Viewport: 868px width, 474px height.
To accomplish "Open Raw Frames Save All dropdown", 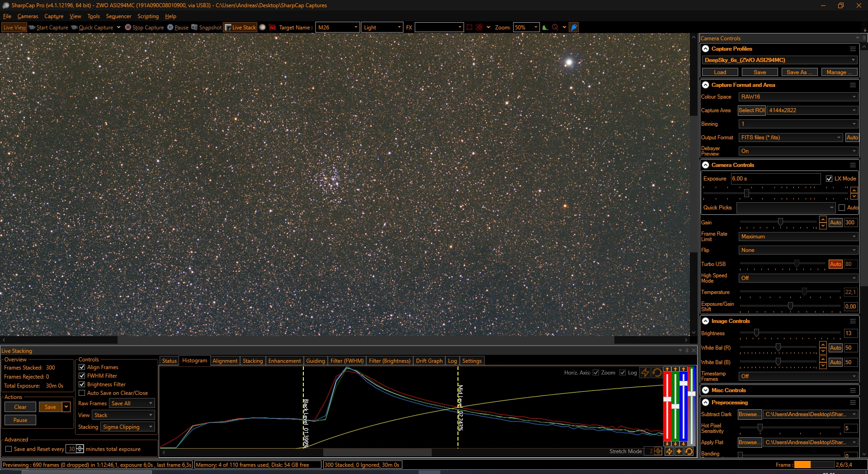I will [132, 403].
